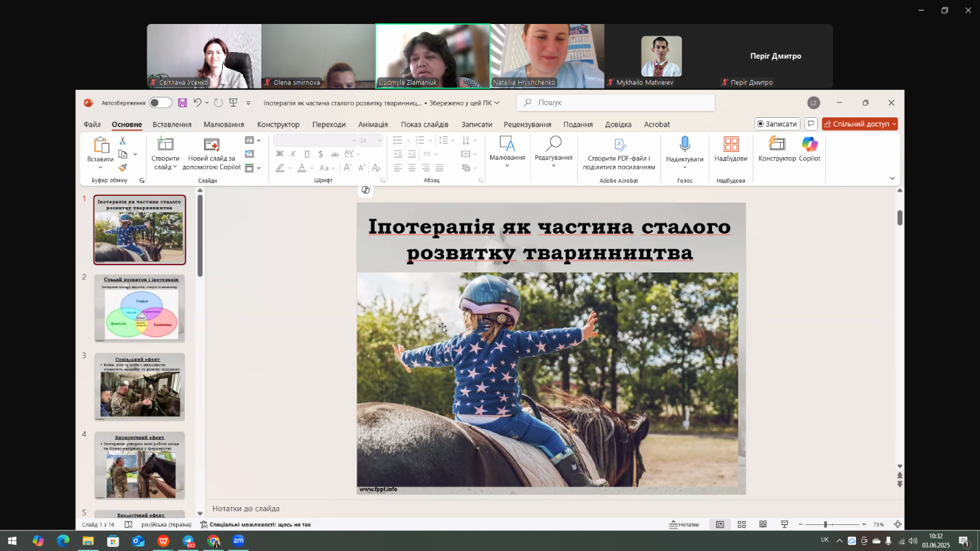Open the Dictate (Надиктувати) dropdown arrow

pyautogui.click(x=685, y=167)
